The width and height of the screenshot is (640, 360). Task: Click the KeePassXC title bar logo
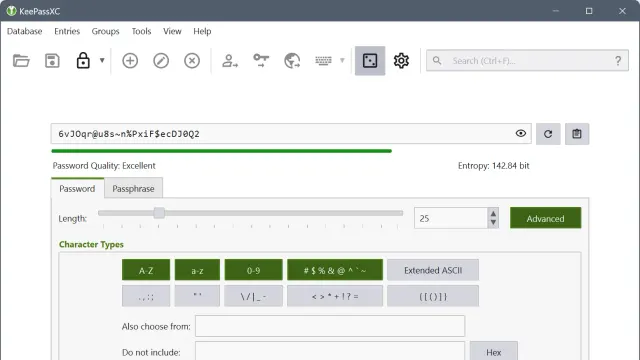click(11, 11)
